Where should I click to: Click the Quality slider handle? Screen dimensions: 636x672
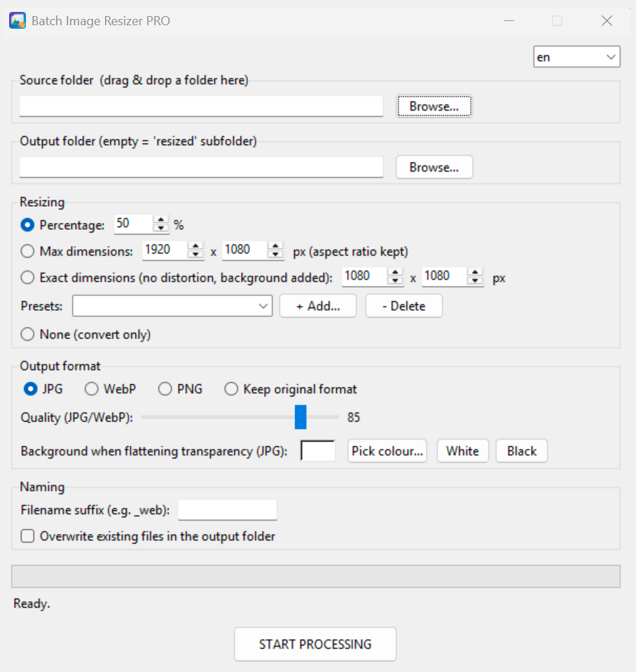[300, 417]
